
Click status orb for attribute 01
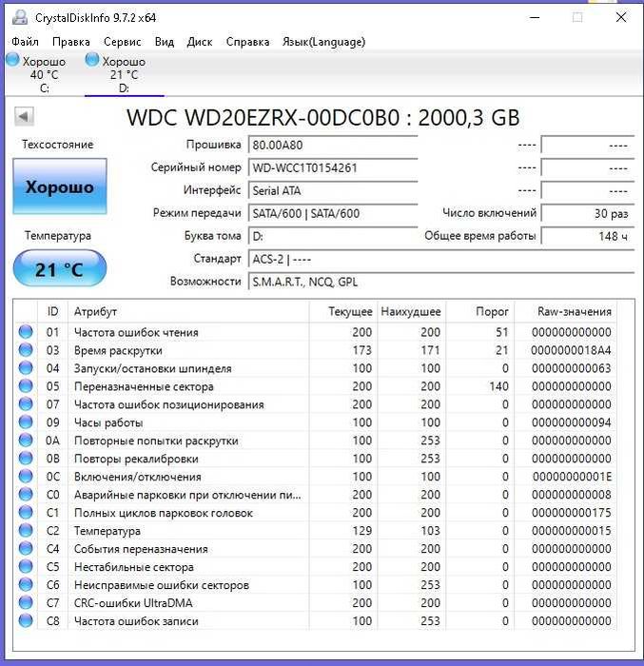pyautogui.click(x=26, y=332)
